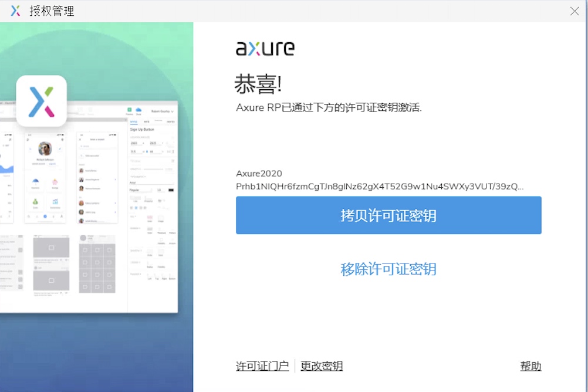The height and width of the screenshot is (392, 588).
Task: Click the Axure X icon in the title bar
Action: point(15,11)
